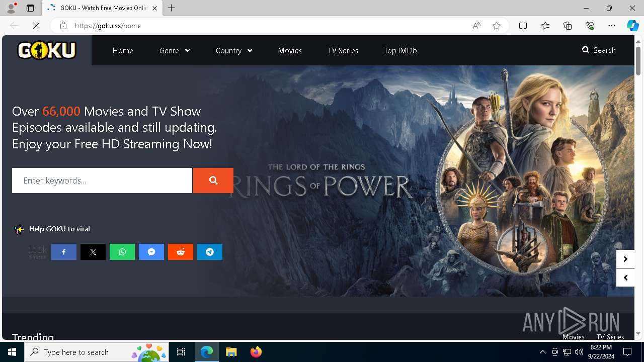Open a new browser tab
Screen dimensions: 644x362
coord(172,8)
